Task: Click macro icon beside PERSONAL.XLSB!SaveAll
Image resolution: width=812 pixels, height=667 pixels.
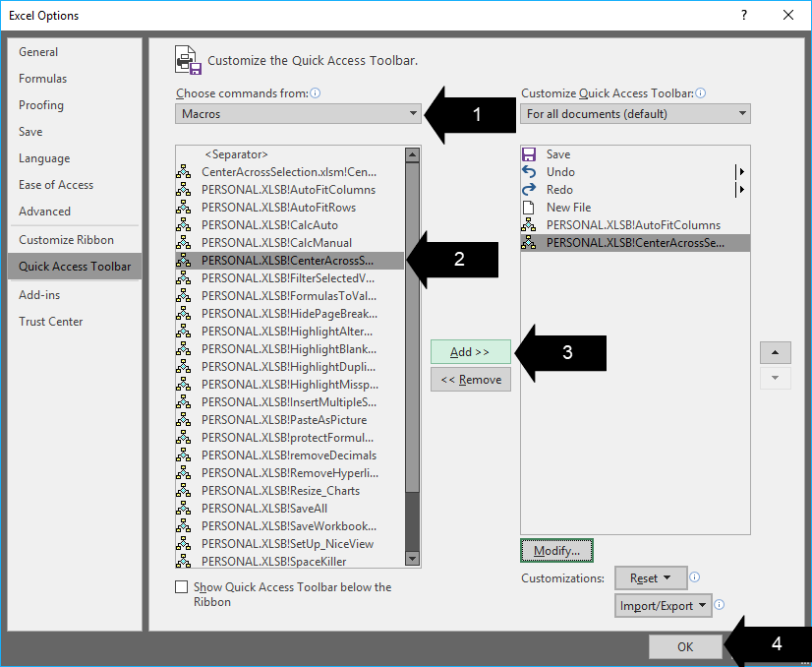Action: point(183,509)
